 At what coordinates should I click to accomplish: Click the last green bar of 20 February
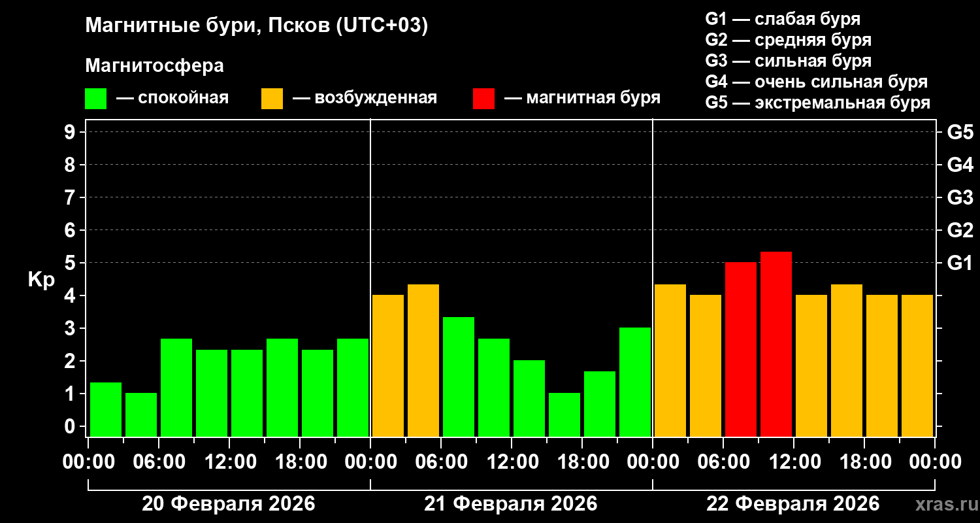(353, 387)
